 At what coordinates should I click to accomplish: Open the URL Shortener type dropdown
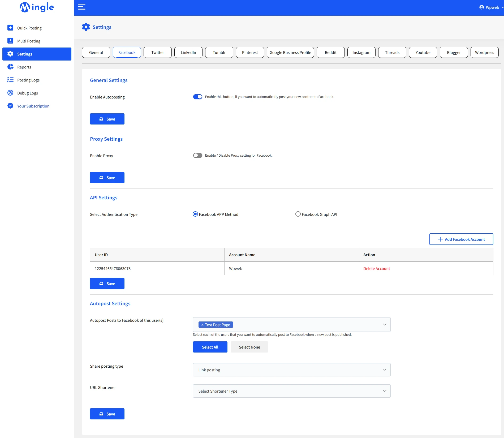pyautogui.click(x=291, y=391)
